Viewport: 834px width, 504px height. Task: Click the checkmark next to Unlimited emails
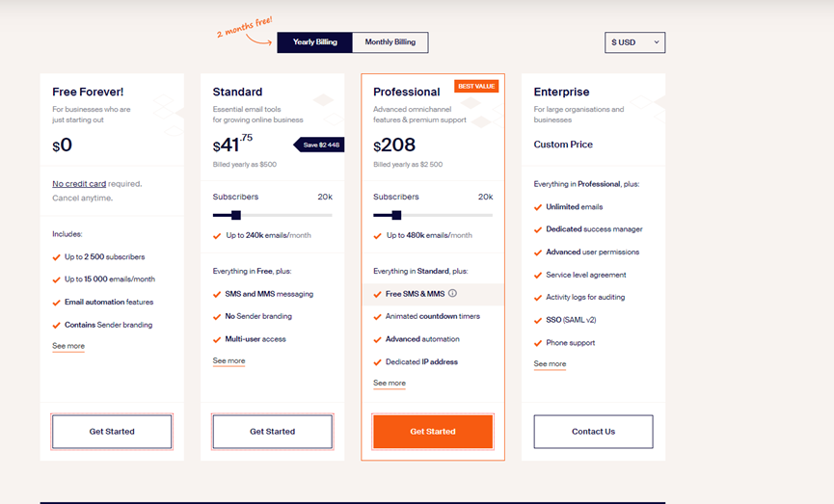pos(537,207)
